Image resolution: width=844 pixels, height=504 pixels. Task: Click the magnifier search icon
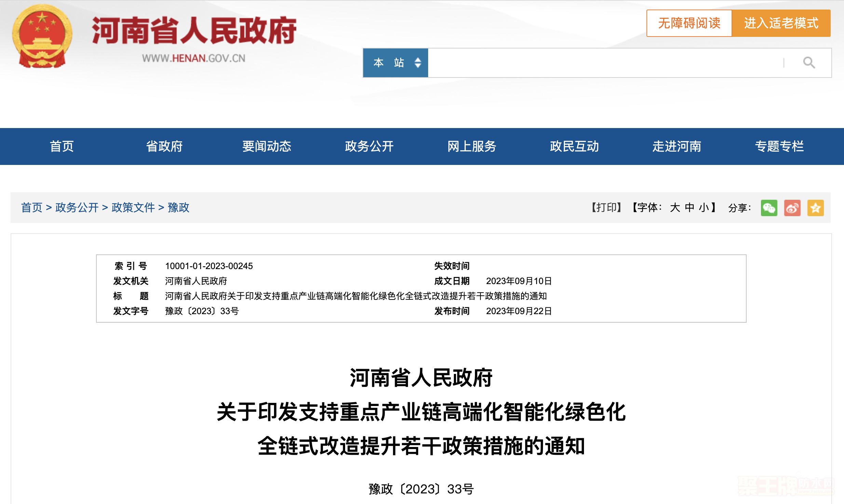click(x=808, y=63)
